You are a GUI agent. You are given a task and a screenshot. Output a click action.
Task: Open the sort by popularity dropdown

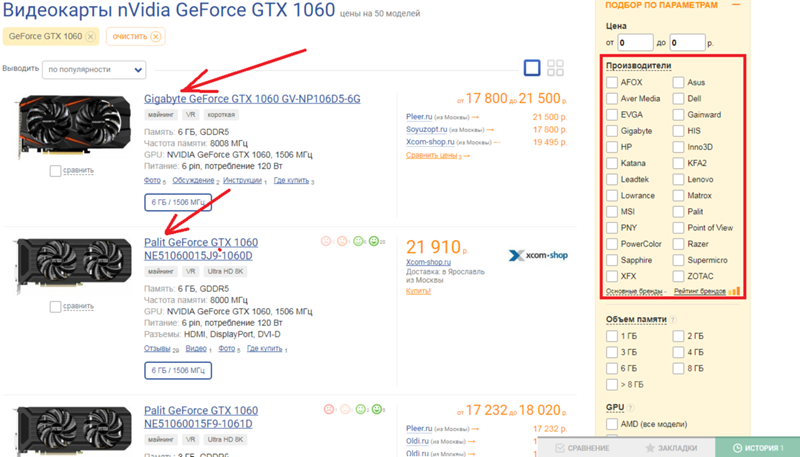coord(94,70)
